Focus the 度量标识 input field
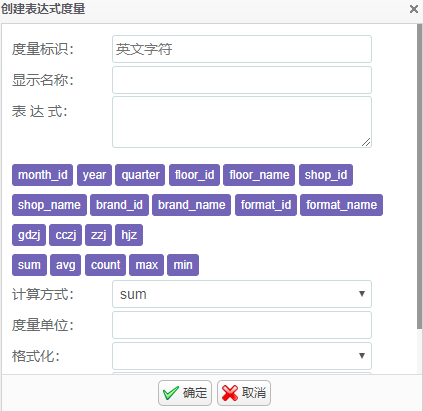The width and height of the screenshot is (423, 411). click(x=242, y=49)
